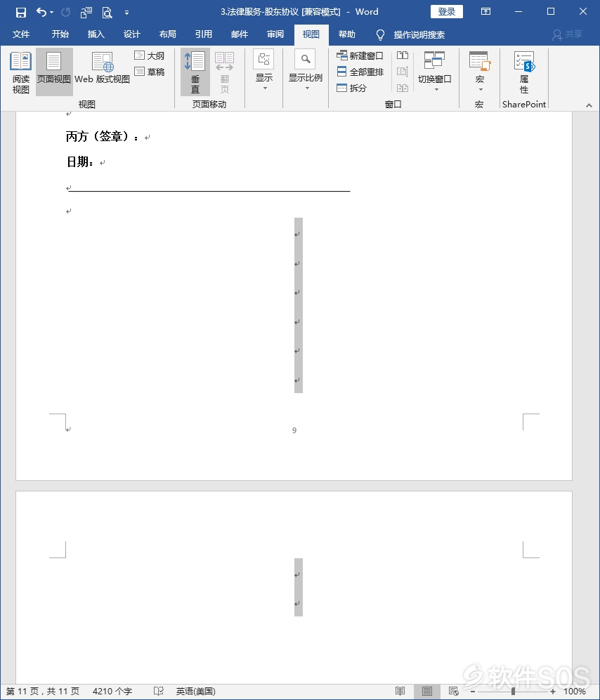Click the 丙方（签章）： line
Screen dimensions: 600x700
(103, 137)
